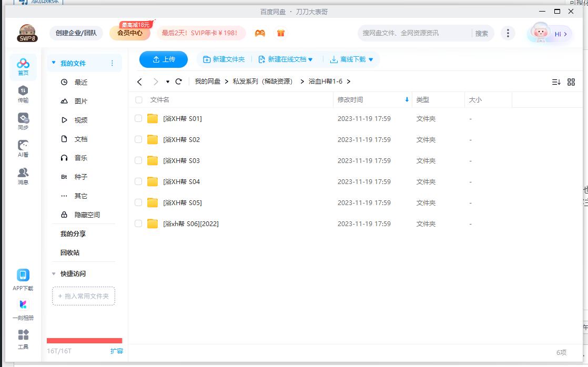Open the 同步 sync icon

(x=23, y=121)
